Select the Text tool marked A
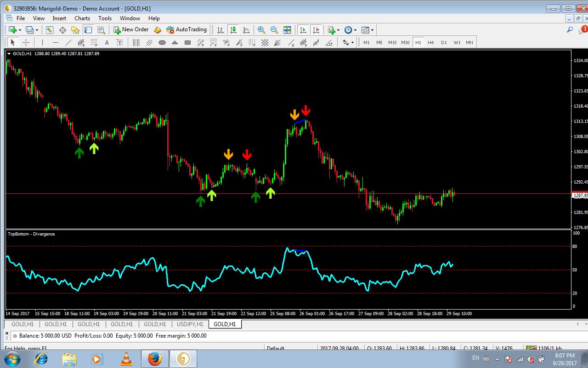The image size is (588, 368). tap(107, 42)
